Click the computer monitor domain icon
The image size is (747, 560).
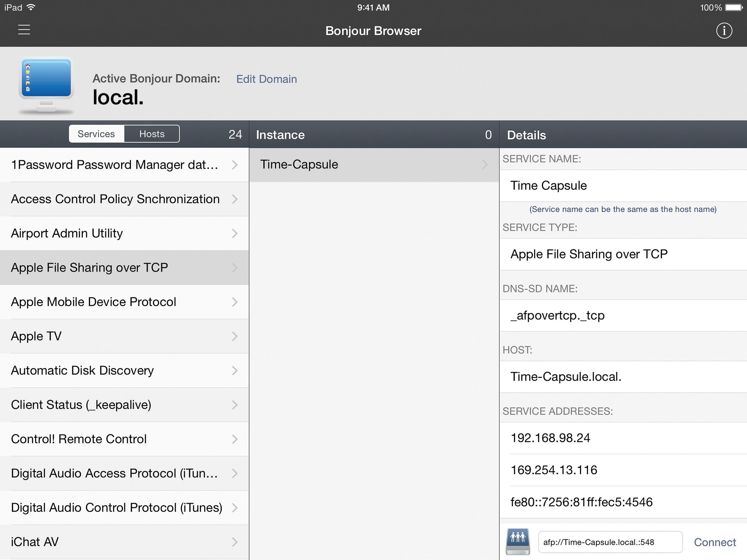coord(46,84)
